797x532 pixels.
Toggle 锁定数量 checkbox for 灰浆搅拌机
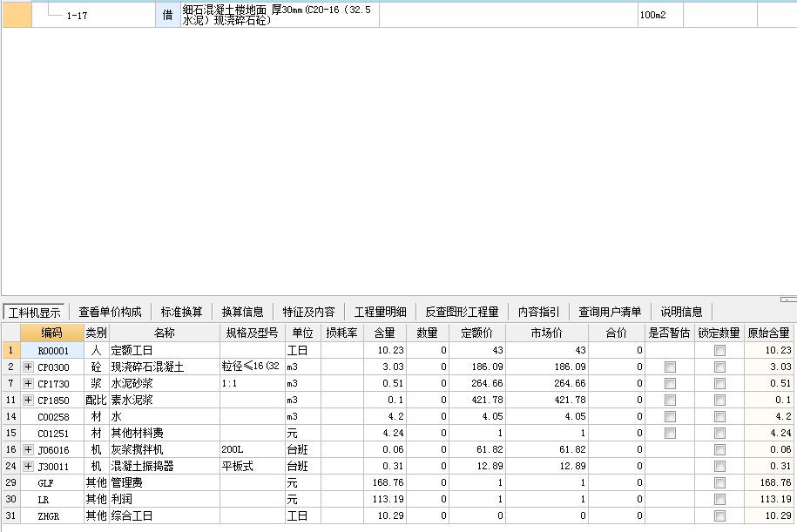[719, 449]
